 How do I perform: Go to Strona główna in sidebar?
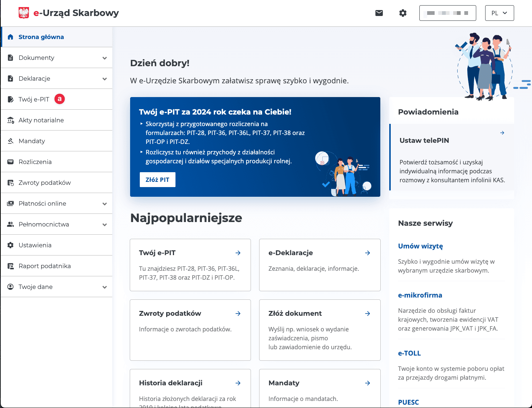[x=41, y=37]
